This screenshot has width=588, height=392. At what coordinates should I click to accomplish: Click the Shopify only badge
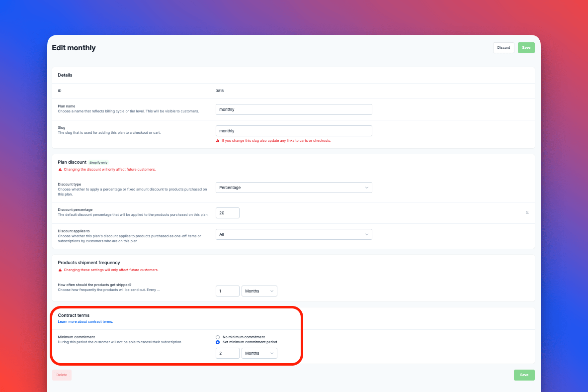98,163
